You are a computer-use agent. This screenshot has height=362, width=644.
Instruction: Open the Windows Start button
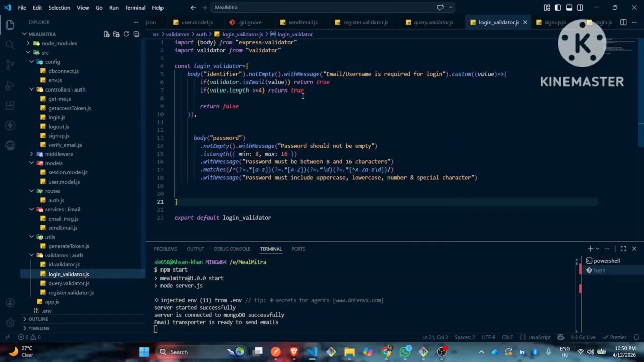coord(144,352)
